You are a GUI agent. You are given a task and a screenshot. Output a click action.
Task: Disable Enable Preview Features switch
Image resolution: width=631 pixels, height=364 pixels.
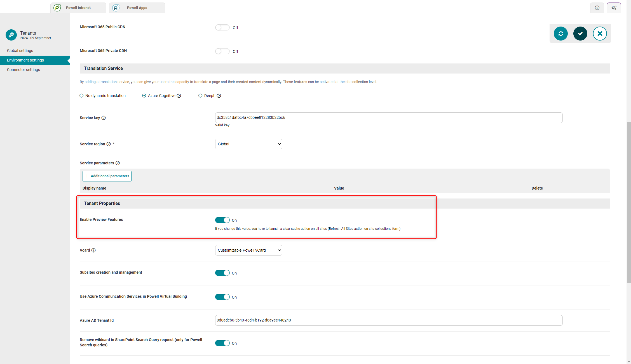coord(222,220)
